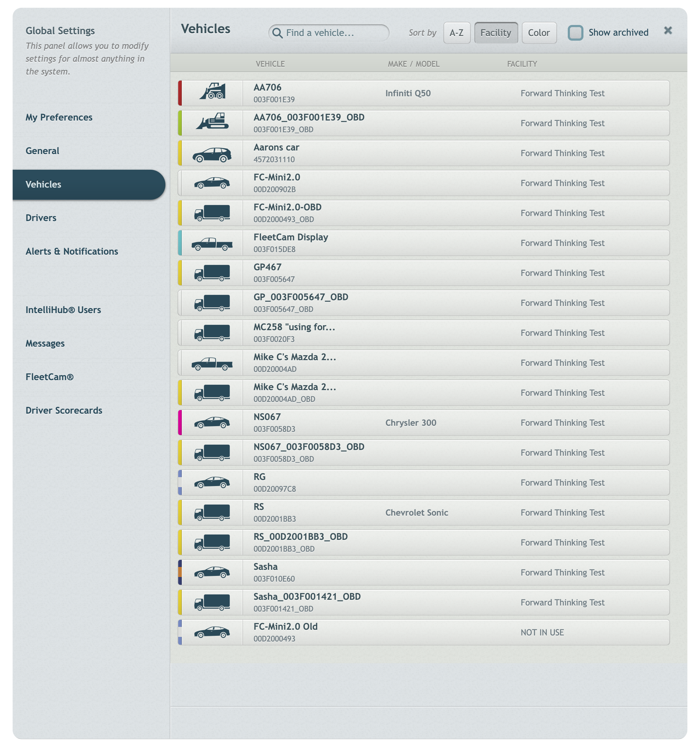Toggle sorting to A-Z
The image size is (700, 746).
[457, 33]
